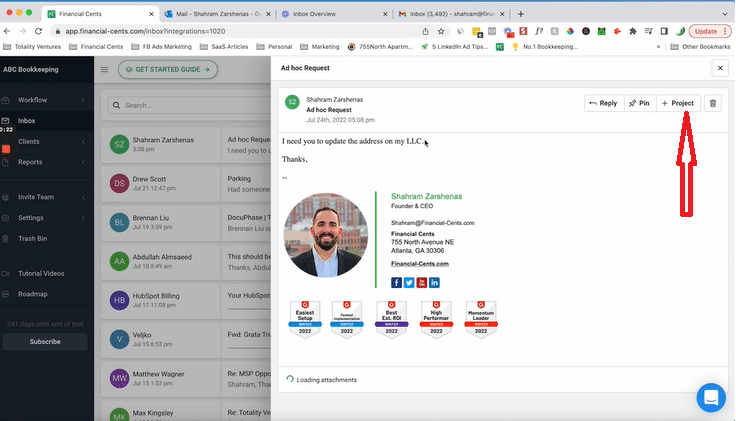Pin this Ad hoc Request email
736x421 pixels.
pyautogui.click(x=639, y=103)
